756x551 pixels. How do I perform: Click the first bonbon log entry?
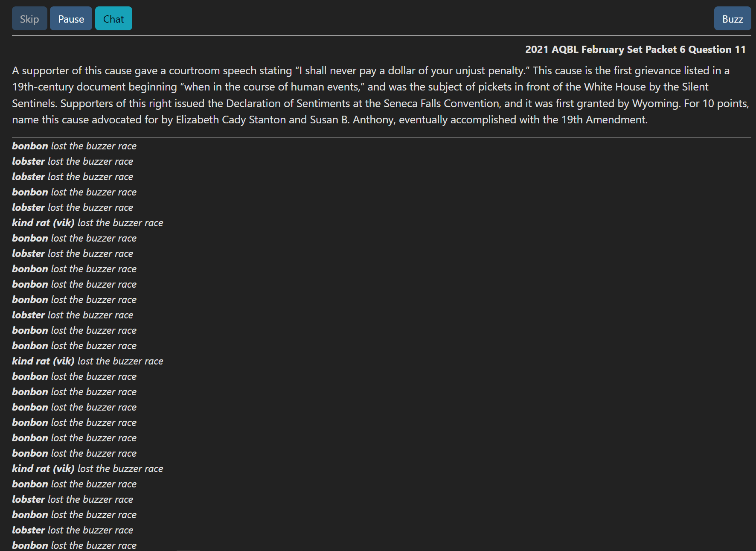(x=74, y=146)
